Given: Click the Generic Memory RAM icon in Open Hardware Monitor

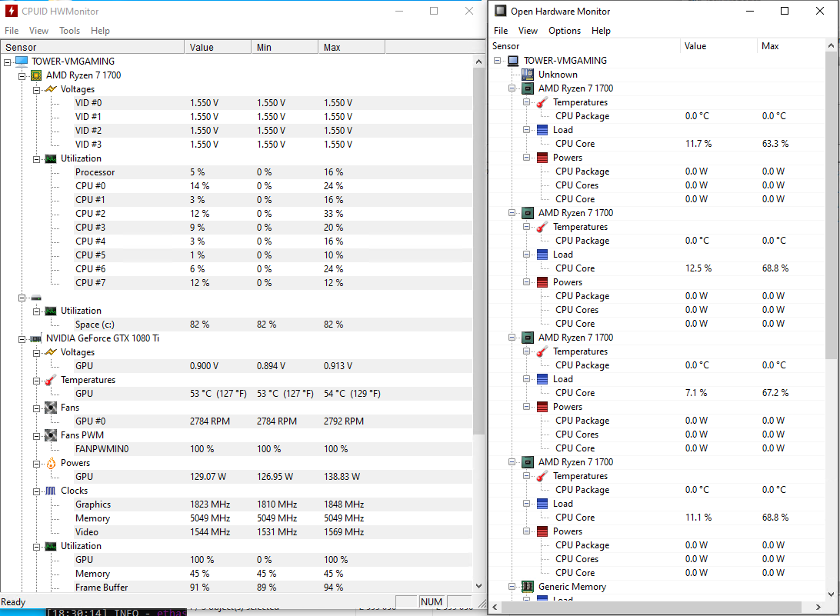Looking at the screenshot, I should (528, 587).
